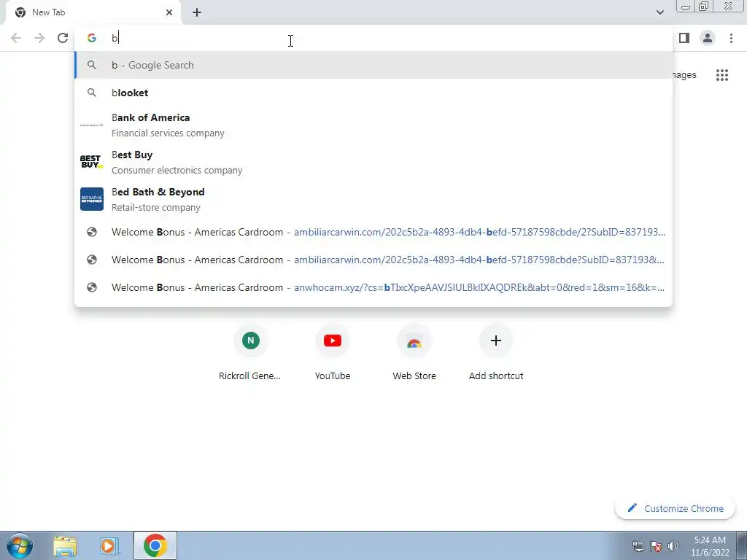Click globe icon of anwhocam.xyz suggestion
Viewport: 747px width, 560px height.
(91, 287)
